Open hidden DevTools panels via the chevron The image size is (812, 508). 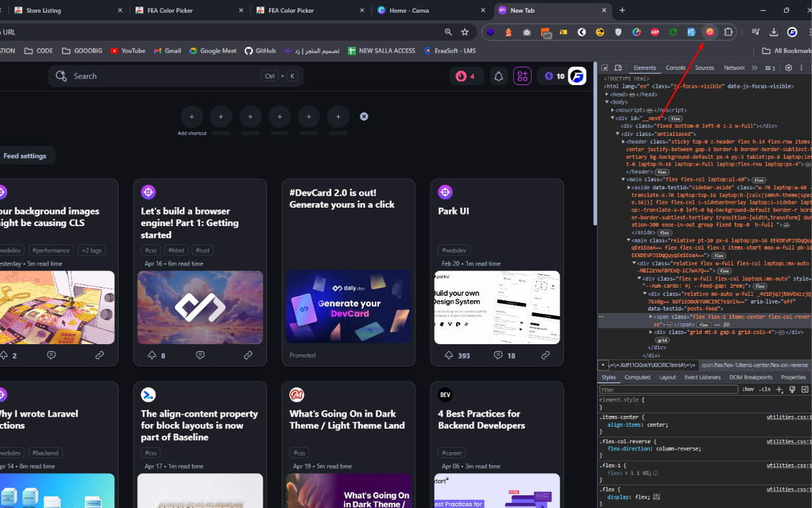tap(754, 67)
